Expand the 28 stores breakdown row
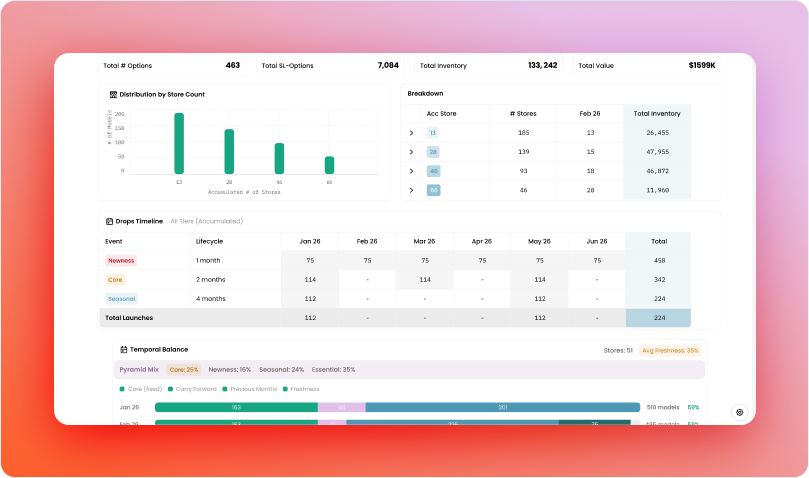Image resolution: width=809 pixels, height=478 pixels. (411, 152)
